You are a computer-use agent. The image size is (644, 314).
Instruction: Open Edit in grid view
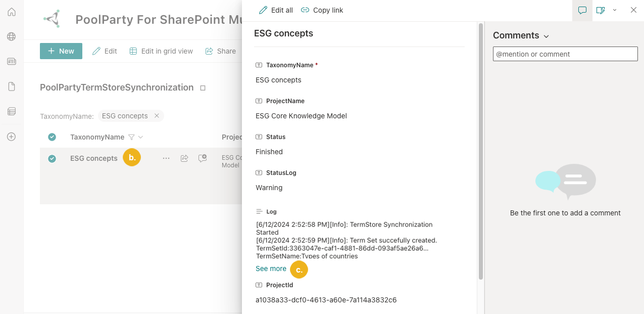point(161,51)
